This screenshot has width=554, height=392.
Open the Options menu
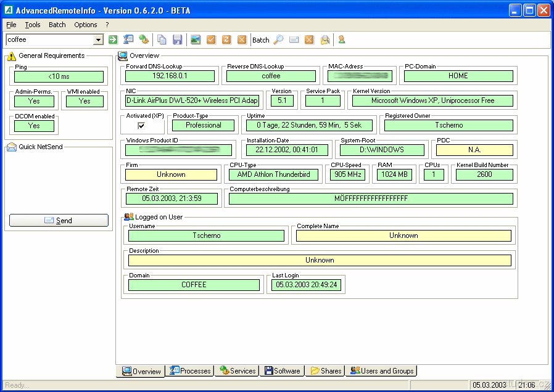pos(86,25)
